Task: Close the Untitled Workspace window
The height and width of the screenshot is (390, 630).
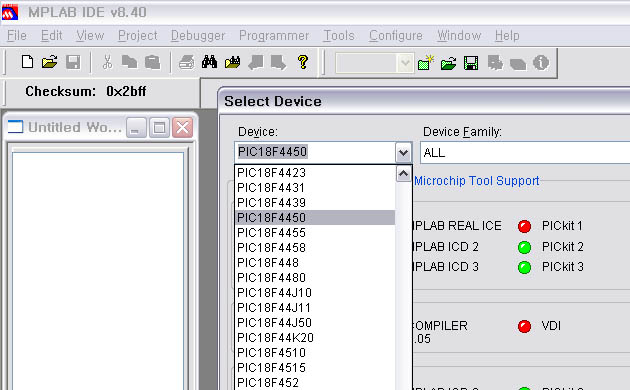Action: click(182, 128)
